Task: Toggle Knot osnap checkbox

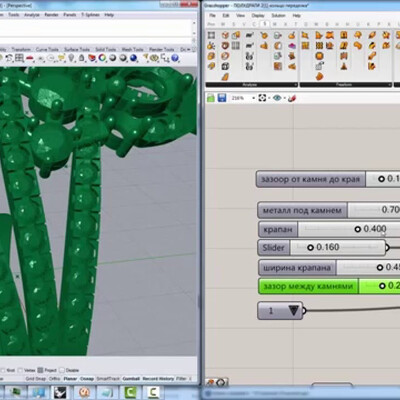Action: click(x=3, y=370)
